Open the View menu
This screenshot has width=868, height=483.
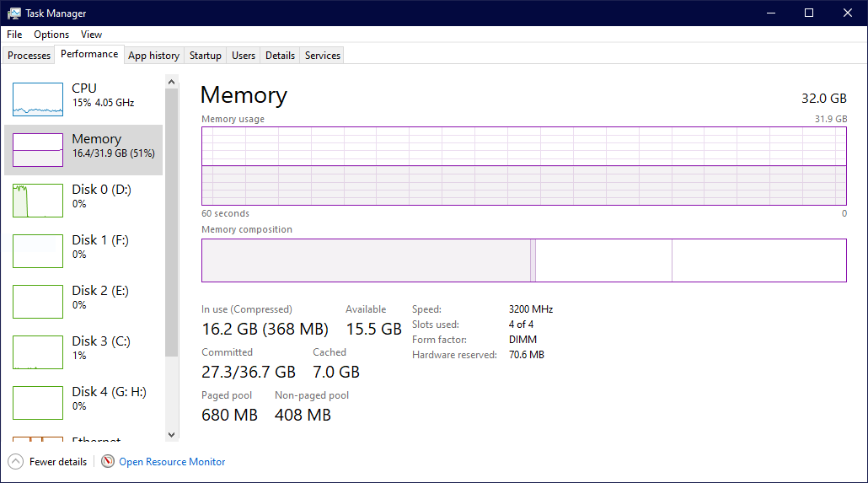pos(91,35)
